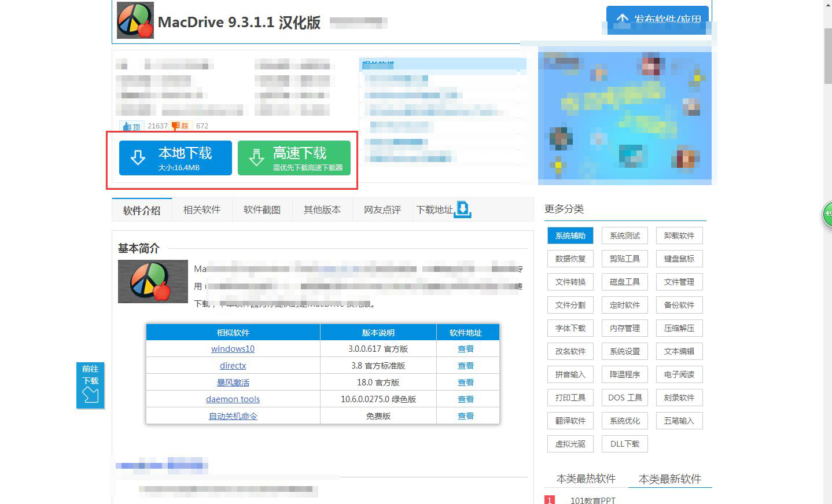The height and width of the screenshot is (504, 832).
Task: Select the 拼音输入 category
Action: pos(570,374)
